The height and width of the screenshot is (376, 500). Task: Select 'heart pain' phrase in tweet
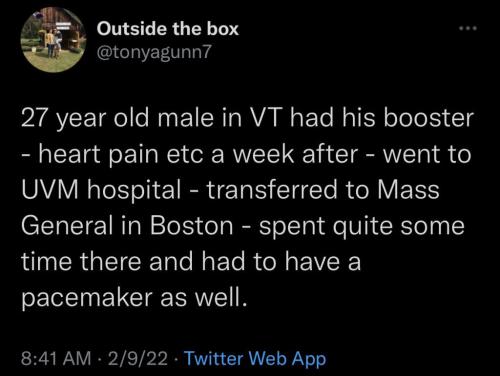tap(98, 155)
